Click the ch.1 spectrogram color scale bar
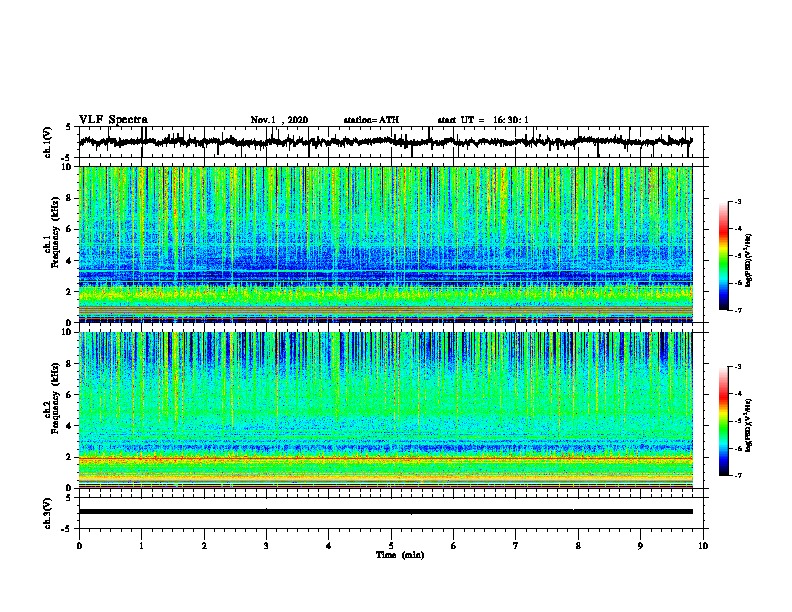 click(723, 256)
